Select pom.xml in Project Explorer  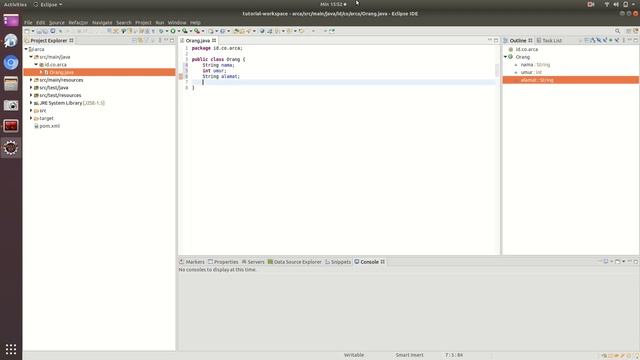coord(49,126)
